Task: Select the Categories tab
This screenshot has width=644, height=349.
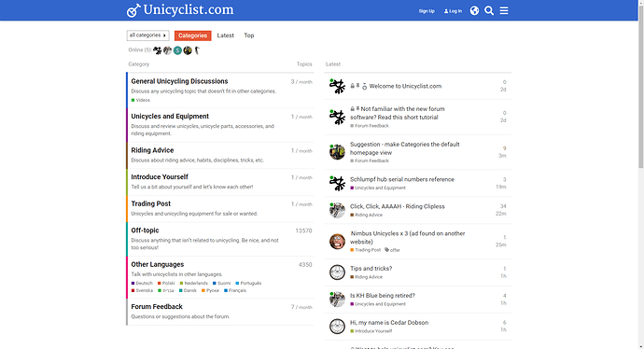Action: (192, 35)
